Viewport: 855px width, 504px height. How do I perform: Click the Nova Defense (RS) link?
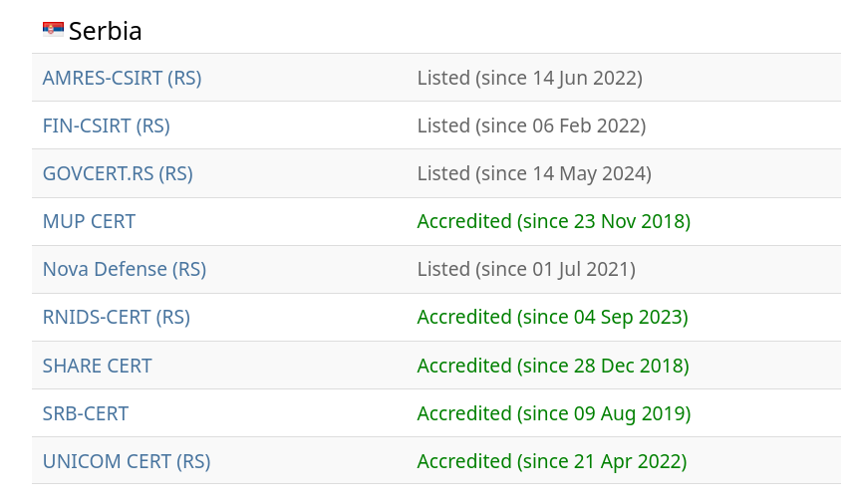125,269
